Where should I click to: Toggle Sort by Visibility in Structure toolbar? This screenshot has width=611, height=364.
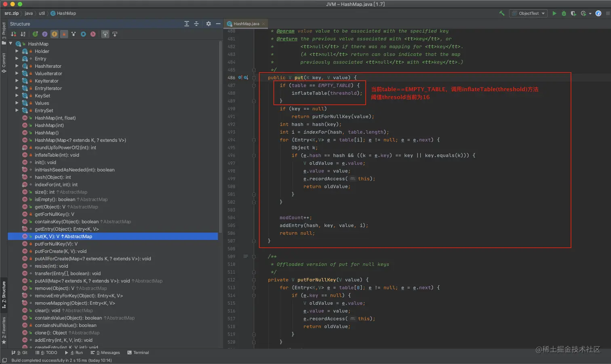point(13,34)
